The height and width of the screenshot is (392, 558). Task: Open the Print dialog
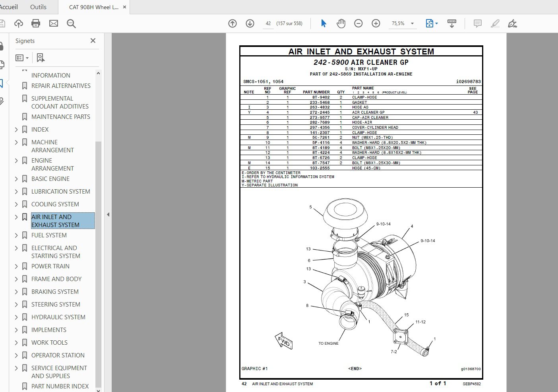[35, 23]
